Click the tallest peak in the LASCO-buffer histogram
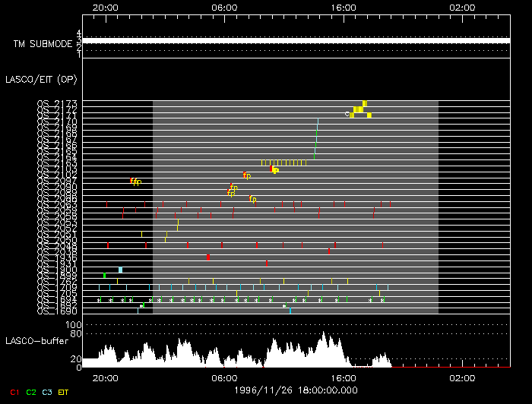The image size is (532, 404). (x=324, y=334)
